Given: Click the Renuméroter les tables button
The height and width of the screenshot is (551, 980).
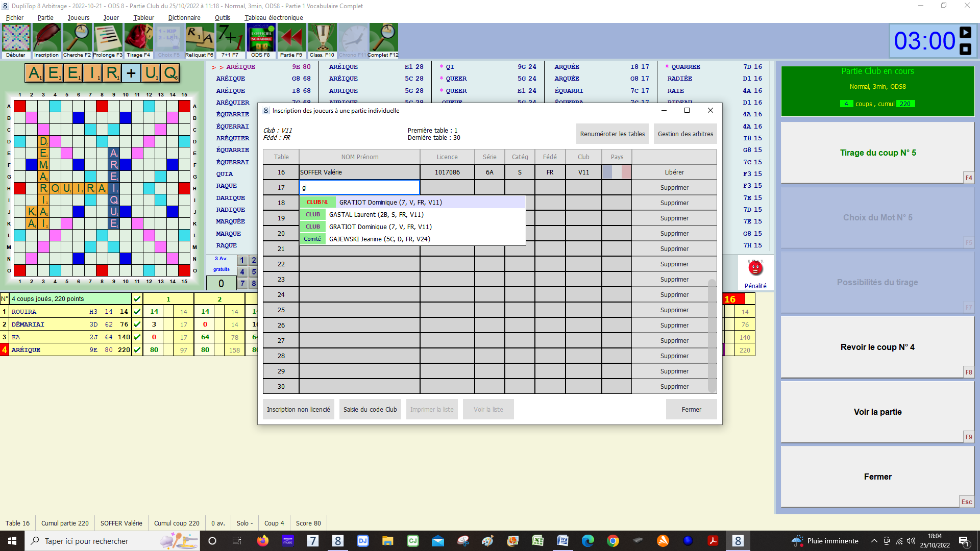Looking at the screenshot, I should pos(612,134).
